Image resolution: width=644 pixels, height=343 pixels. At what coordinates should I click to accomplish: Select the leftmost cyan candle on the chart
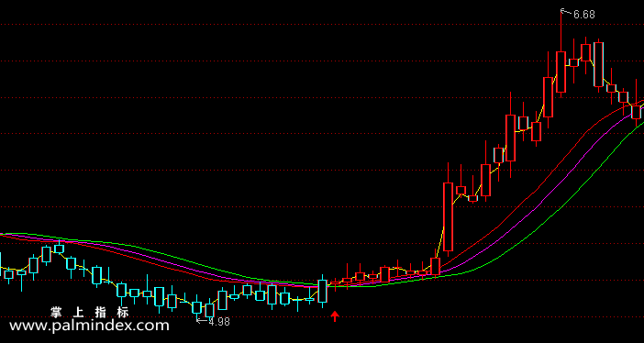click(8, 274)
